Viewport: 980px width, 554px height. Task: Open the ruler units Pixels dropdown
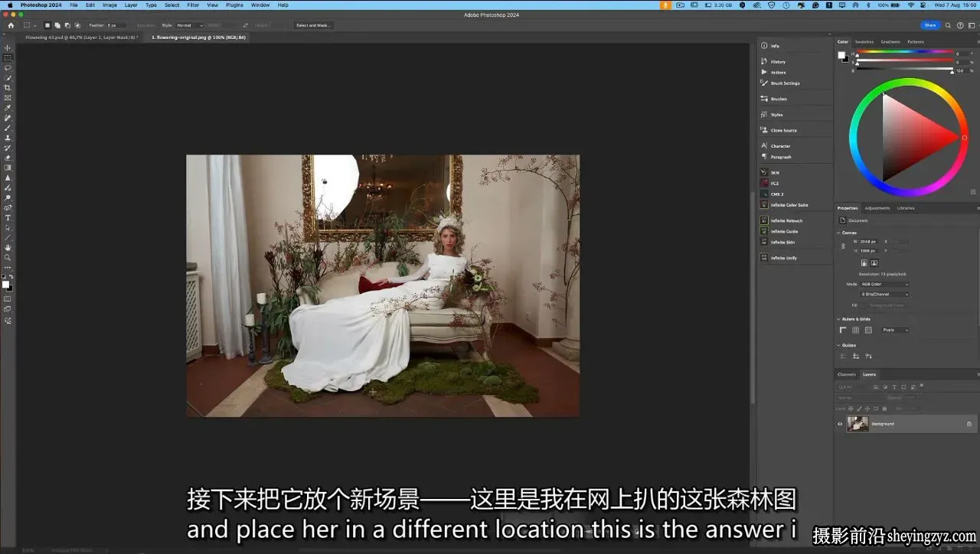point(895,330)
